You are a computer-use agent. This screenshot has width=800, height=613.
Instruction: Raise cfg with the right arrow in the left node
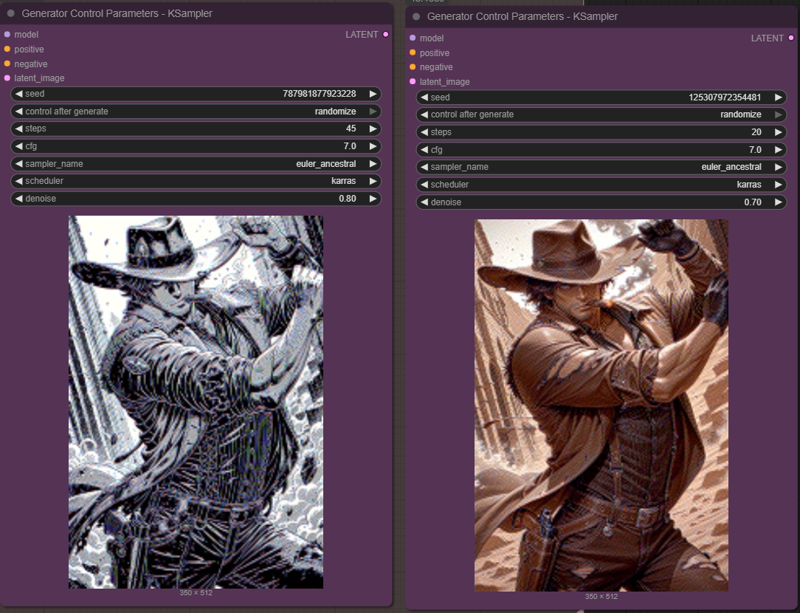coord(373,146)
